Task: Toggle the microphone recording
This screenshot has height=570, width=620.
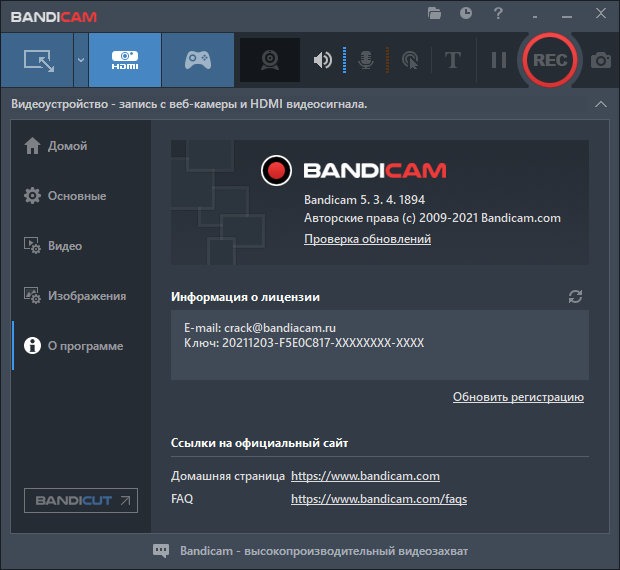Action: (366, 60)
